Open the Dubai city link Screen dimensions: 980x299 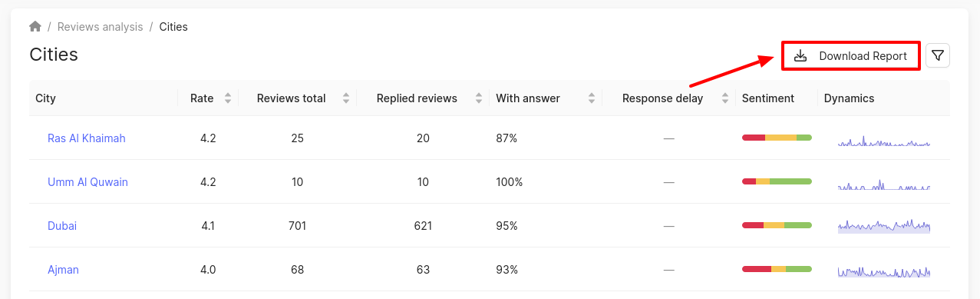pos(62,226)
